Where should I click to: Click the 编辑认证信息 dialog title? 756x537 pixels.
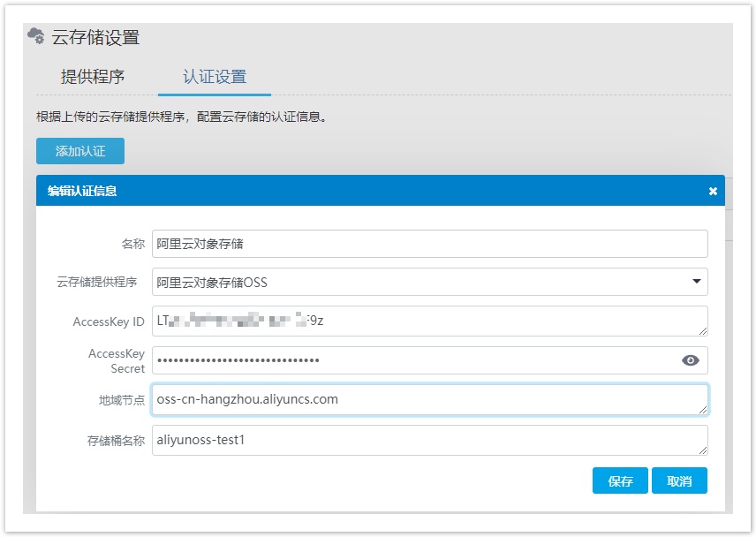(x=82, y=191)
